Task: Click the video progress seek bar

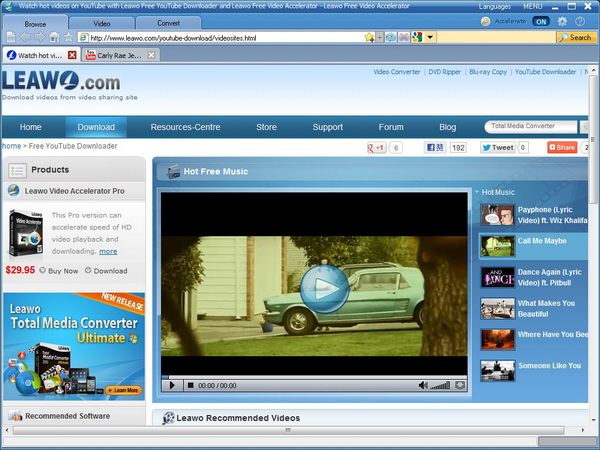Action: [x=314, y=377]
